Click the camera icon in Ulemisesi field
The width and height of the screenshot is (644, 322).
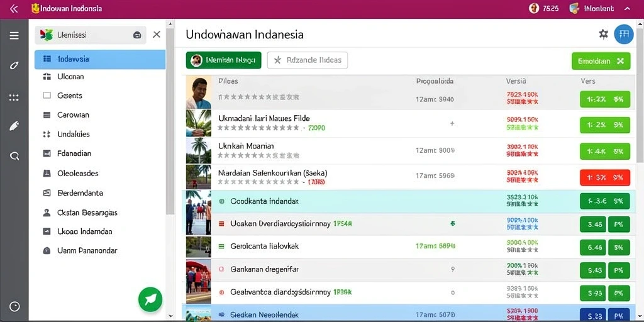pyautogui.click(x=137, y=35)
